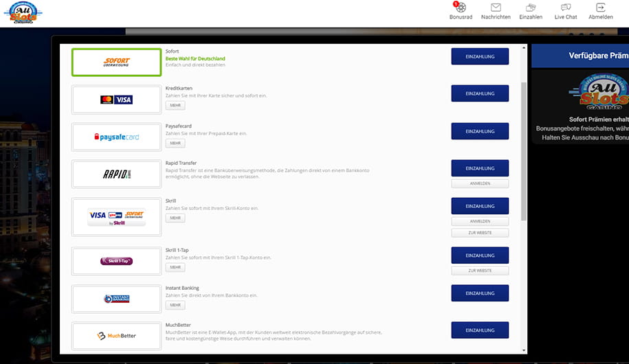
Task: Expand Mehr details for Kreditkarten
Action: click(x=175, y=106)
